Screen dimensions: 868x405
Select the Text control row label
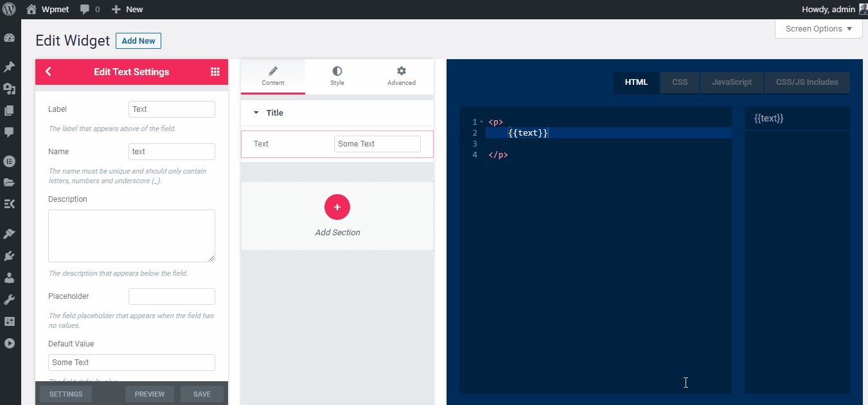pyautogui.click(x=261, y=144)
